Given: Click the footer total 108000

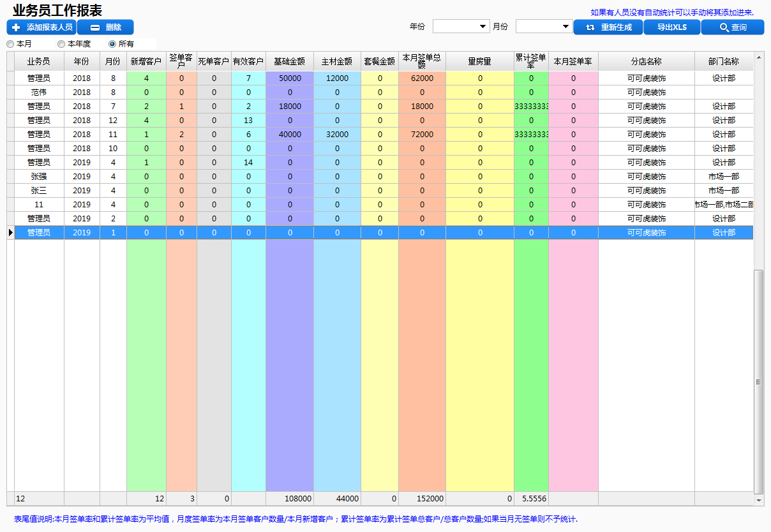Looking at the screenshot, I should click(290, 499).
